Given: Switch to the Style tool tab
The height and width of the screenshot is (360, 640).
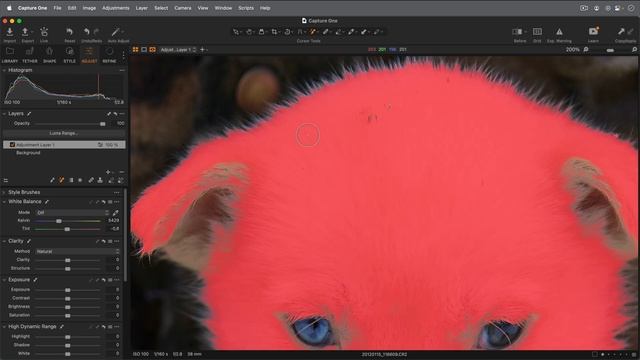Looking at the screenshot, I should pos(69,55).
